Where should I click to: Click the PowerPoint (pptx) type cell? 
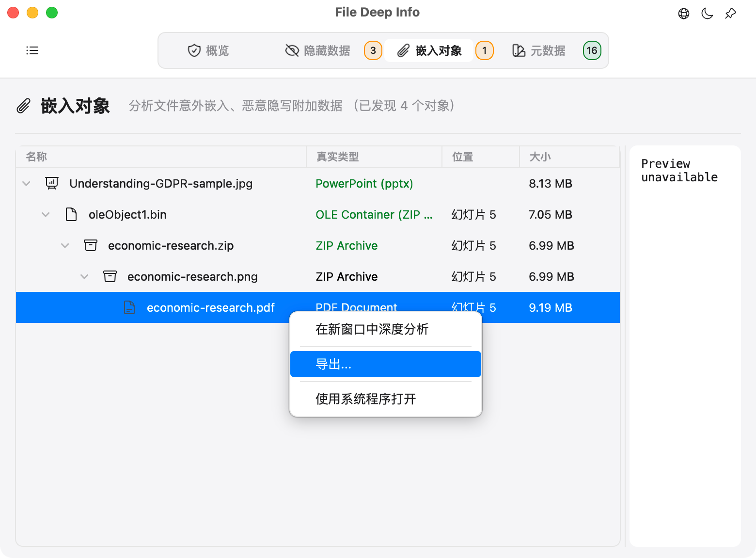(364, 184)
